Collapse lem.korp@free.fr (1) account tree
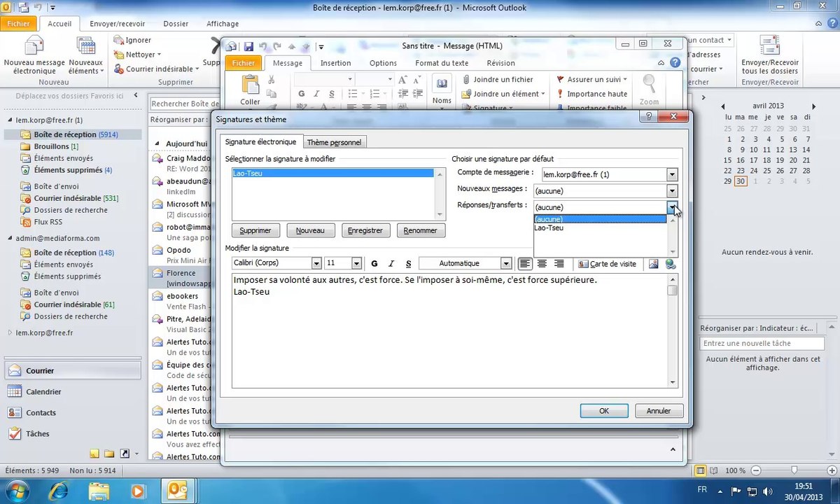The image size is (840, 504). coord(10,120)
